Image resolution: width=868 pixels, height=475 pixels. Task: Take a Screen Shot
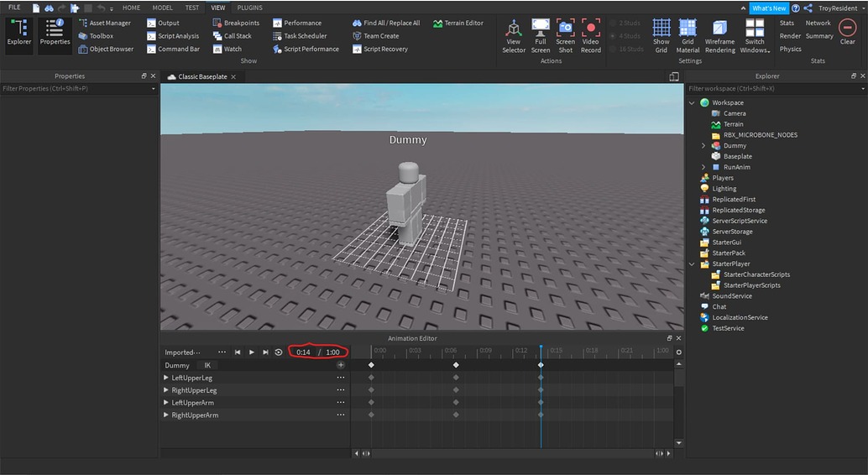(x=565, y=36)
